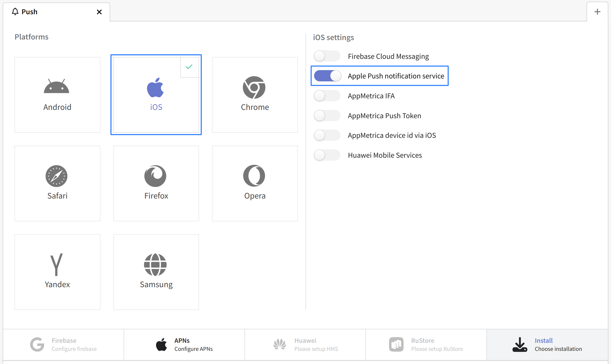Enable AppMetrica device id via iOS
This screenshot has width=611, height=364.
[327, 135]
